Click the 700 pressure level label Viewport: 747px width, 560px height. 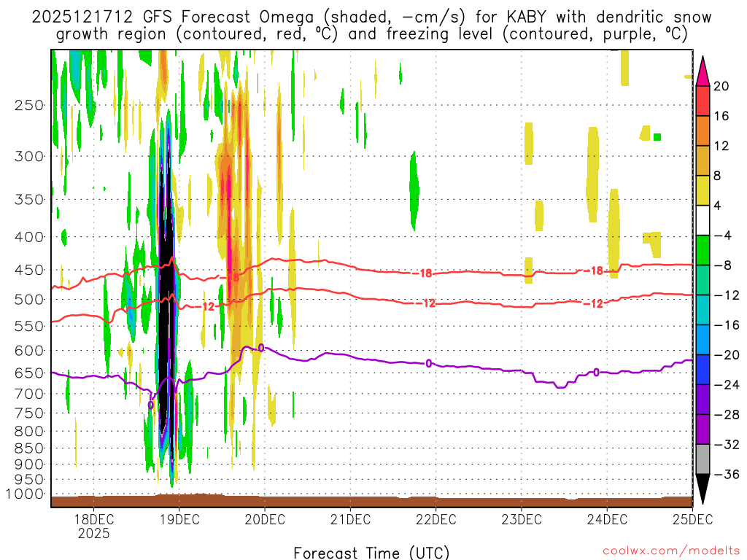pyautogui.click(x=29, y=394)
